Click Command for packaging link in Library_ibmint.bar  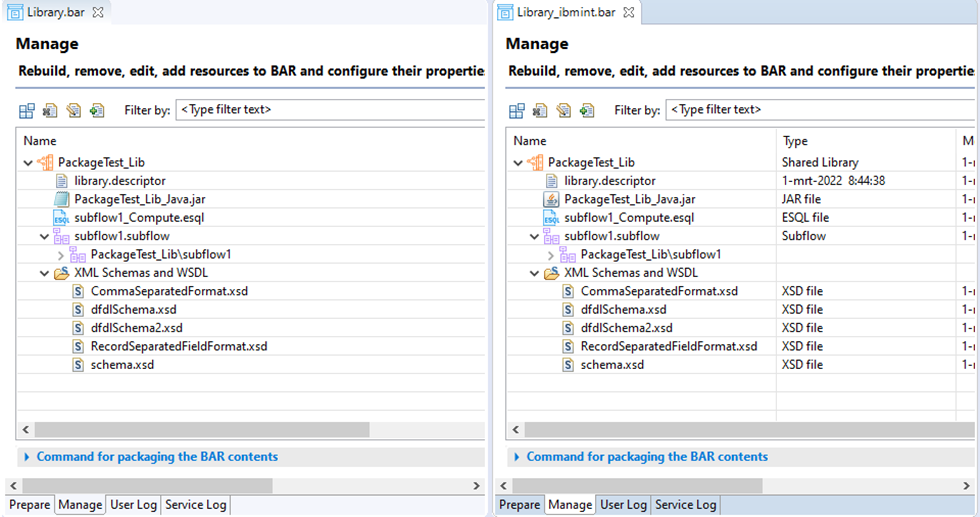(x=647, y=457)
